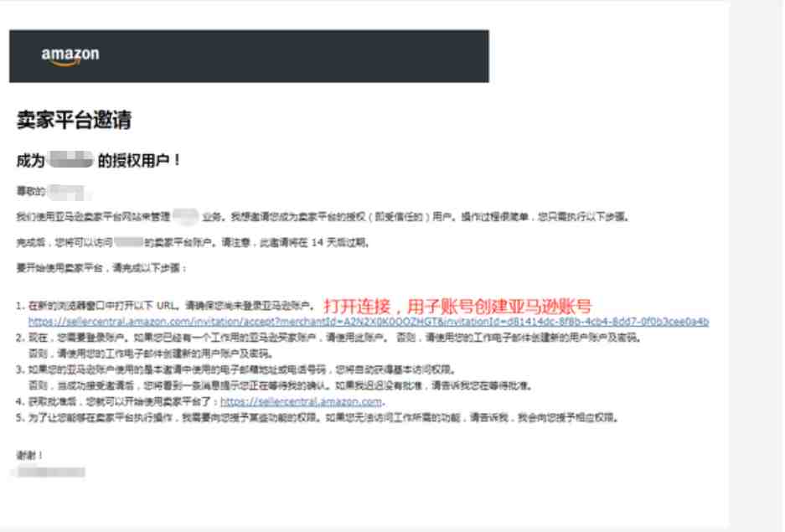Open the https://sellercentral.amazon.com link in step 4
Screen dimensions: 785x532
tap(302, 401)
